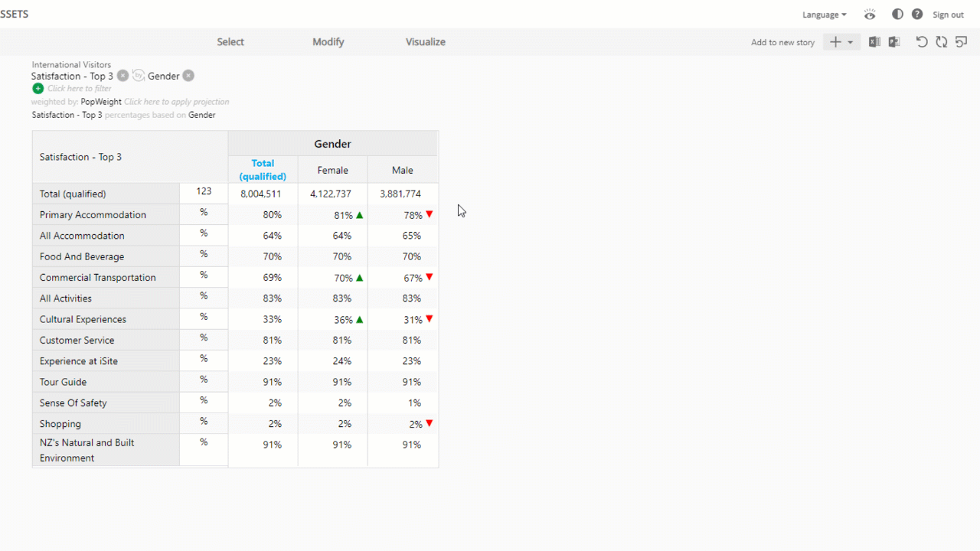Swap rows and columns with 'by' icon
980x551 pixels.
138,76
